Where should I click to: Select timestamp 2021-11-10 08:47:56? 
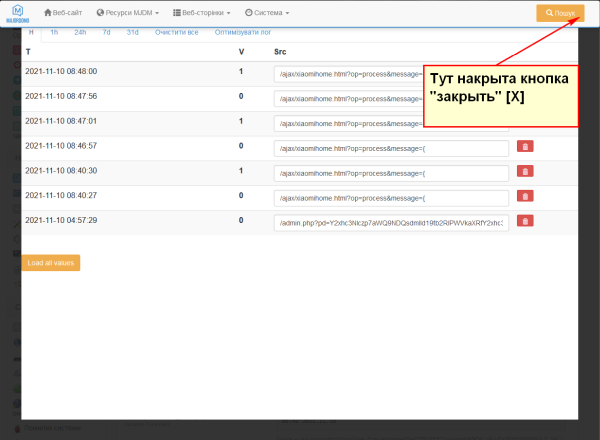click(x=61, y=96)
